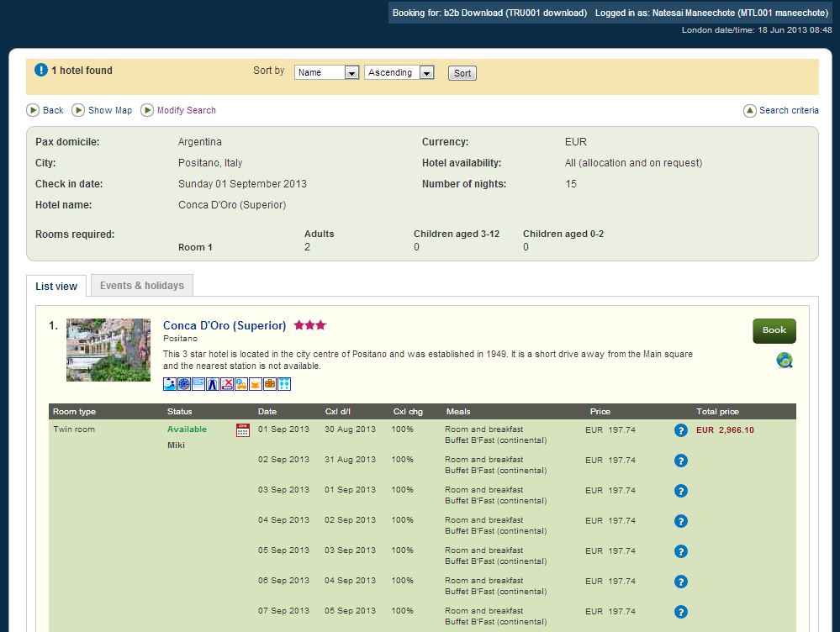Click the info icon next to hotel found
The height and width of the screenshot is (632, 840).
tap(41, 71)
